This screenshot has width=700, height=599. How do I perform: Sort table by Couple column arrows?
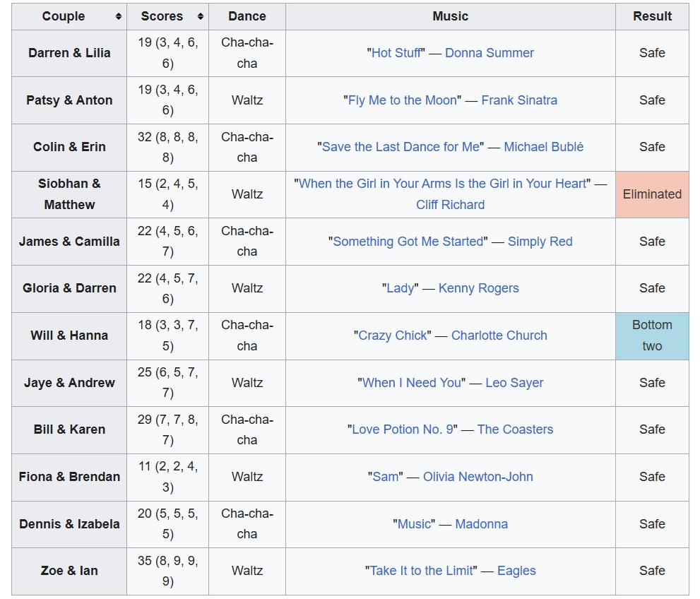click(x=118, y=16)
